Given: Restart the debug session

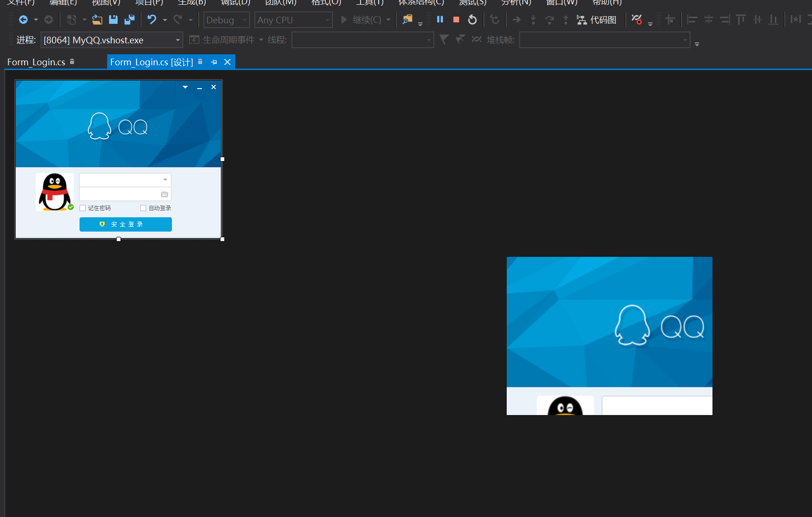Looking at the screenshot, I should click(472, 20).
